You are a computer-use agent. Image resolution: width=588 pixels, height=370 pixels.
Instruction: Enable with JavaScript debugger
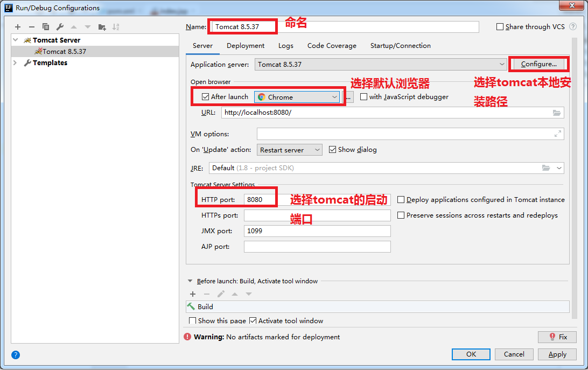click(x=363, y=97)
